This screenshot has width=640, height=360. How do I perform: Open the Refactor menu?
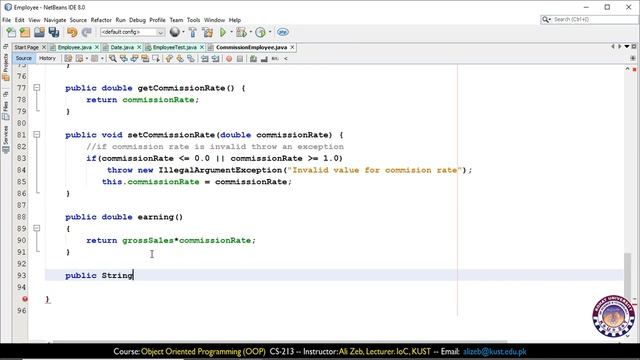pyautogui.click(x=101, y=20)
